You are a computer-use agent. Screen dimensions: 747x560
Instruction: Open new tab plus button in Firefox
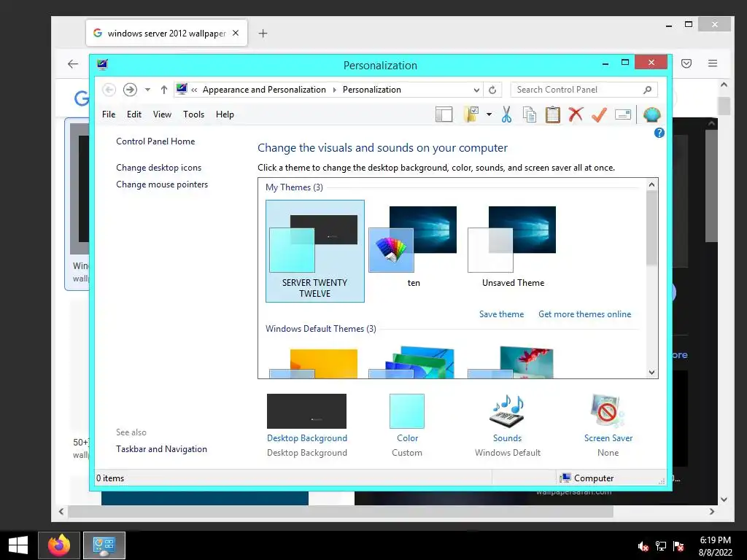(x=263, y=34)
